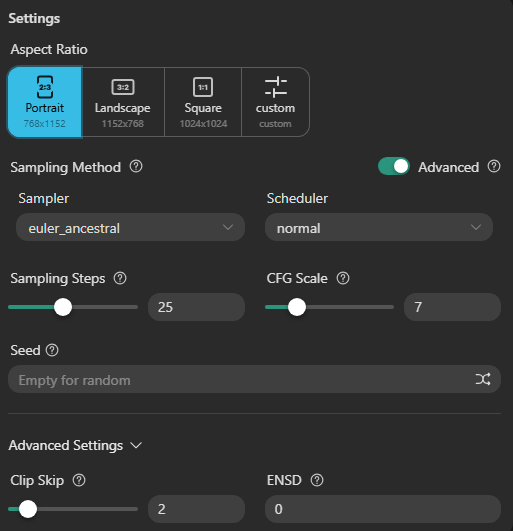Open the Sampler euler_ancestral dropdown
The image size is (513, 531).
point(130,227)
